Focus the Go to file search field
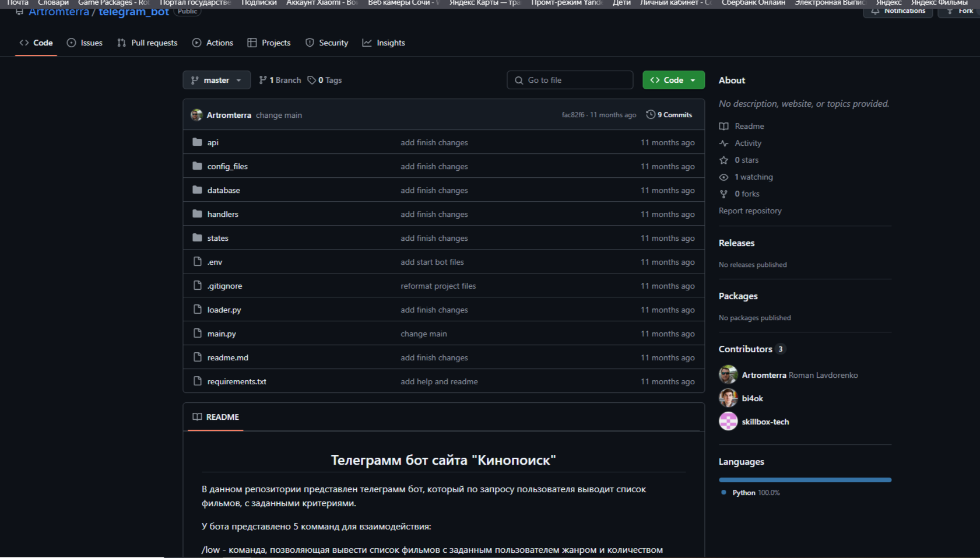This screenshot has height=558, width=980. 570,80
